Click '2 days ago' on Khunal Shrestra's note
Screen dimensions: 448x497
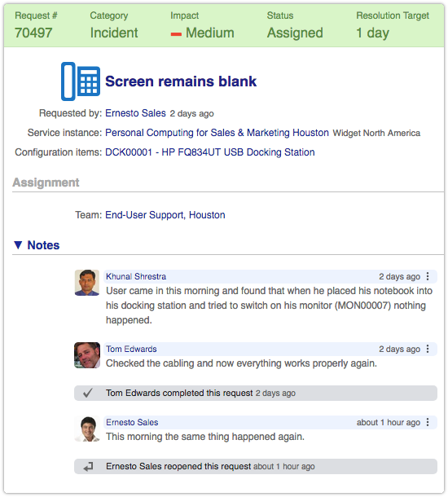[399, 276]
